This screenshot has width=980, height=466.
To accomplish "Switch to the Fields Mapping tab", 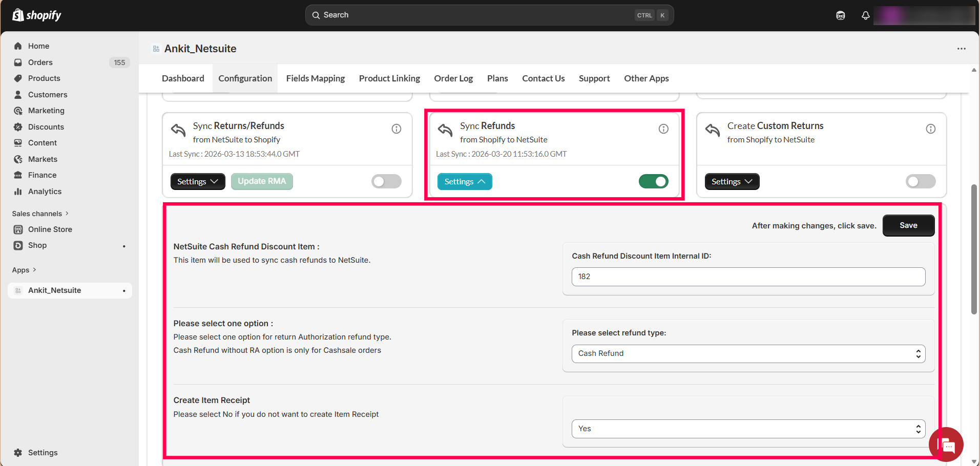I will click(x=315, y=78).
